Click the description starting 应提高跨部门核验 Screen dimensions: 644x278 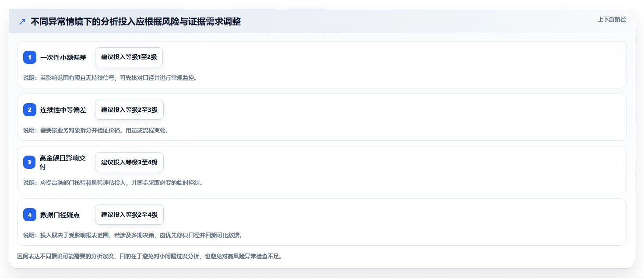point(113,183)
